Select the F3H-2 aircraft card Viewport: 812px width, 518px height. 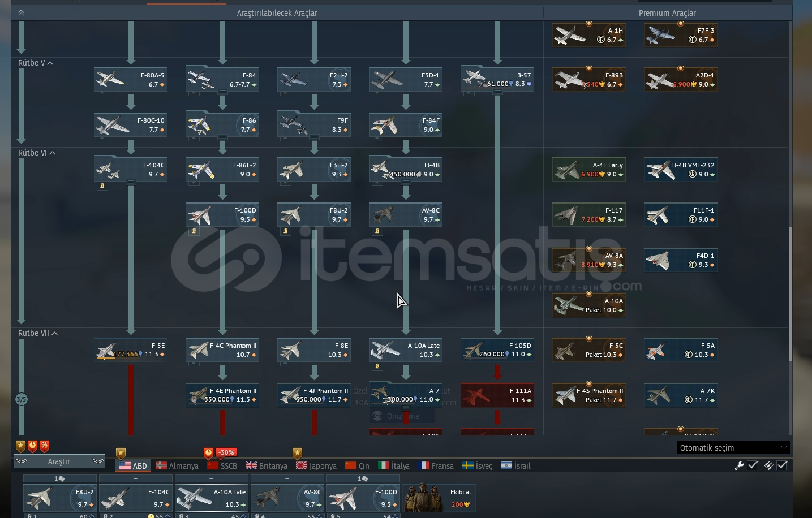(314, 170)
